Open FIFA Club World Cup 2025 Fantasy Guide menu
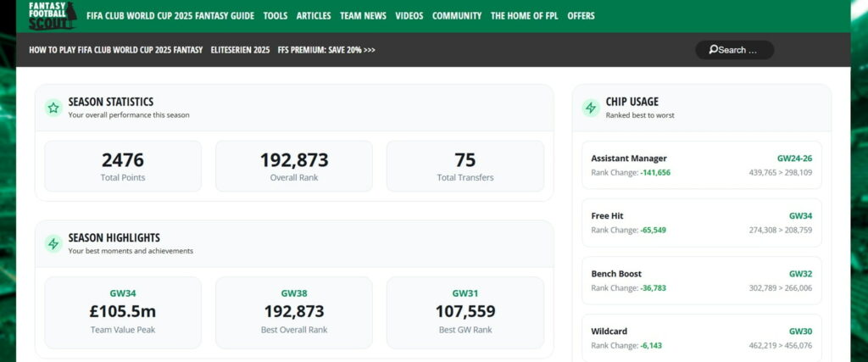This screenshot has height=362, width=868. tap(170, 15)
